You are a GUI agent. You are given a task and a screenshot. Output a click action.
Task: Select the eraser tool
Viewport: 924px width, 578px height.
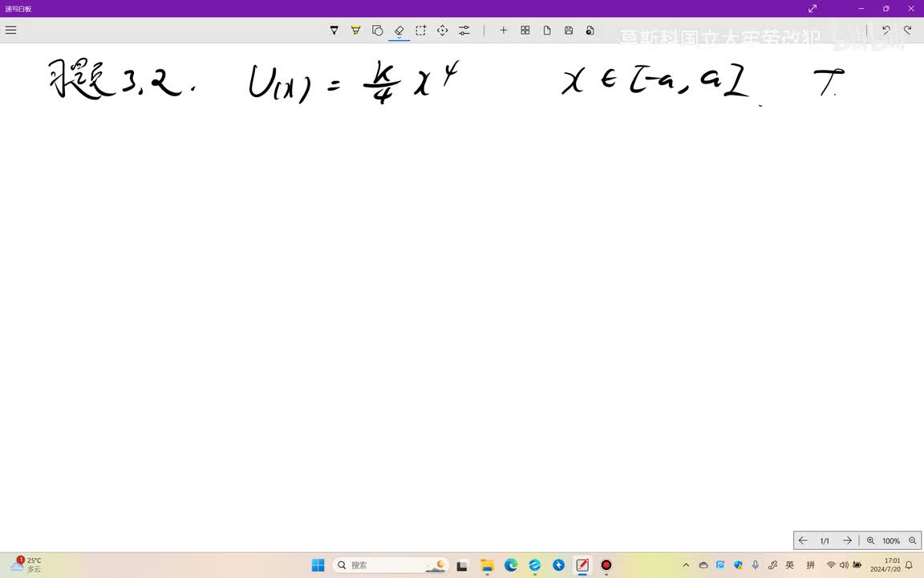point(399,30)
